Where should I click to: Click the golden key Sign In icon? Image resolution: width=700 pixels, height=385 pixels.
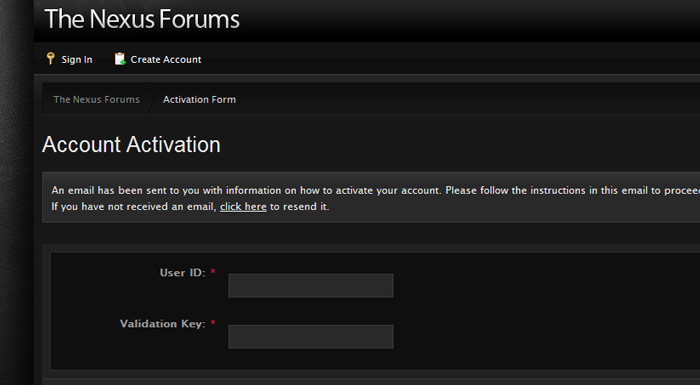click(x=50, y=59)
